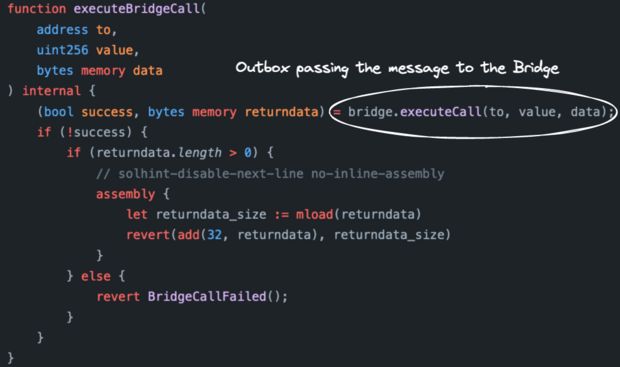Screen dimensions: 620x367
Task: Click the number 32 in the add call
Action: click(x=215, y=235)
